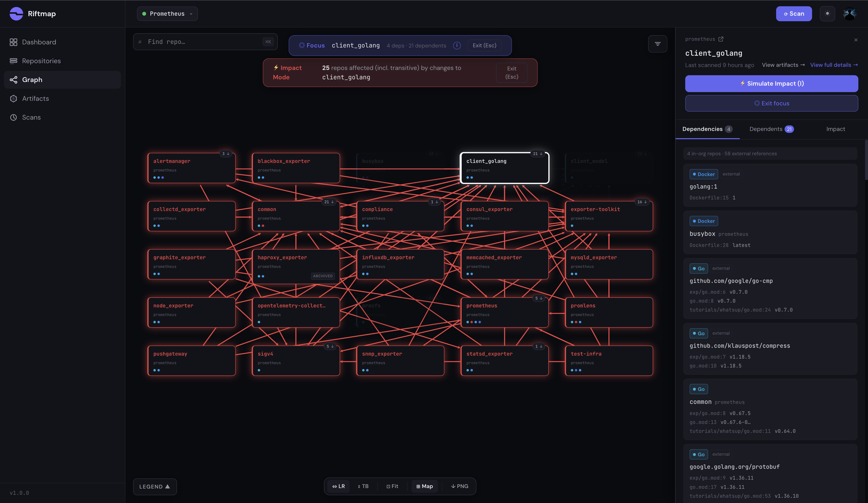
Task: Select the consul_exporter node
Action: [x=504, y=216]
